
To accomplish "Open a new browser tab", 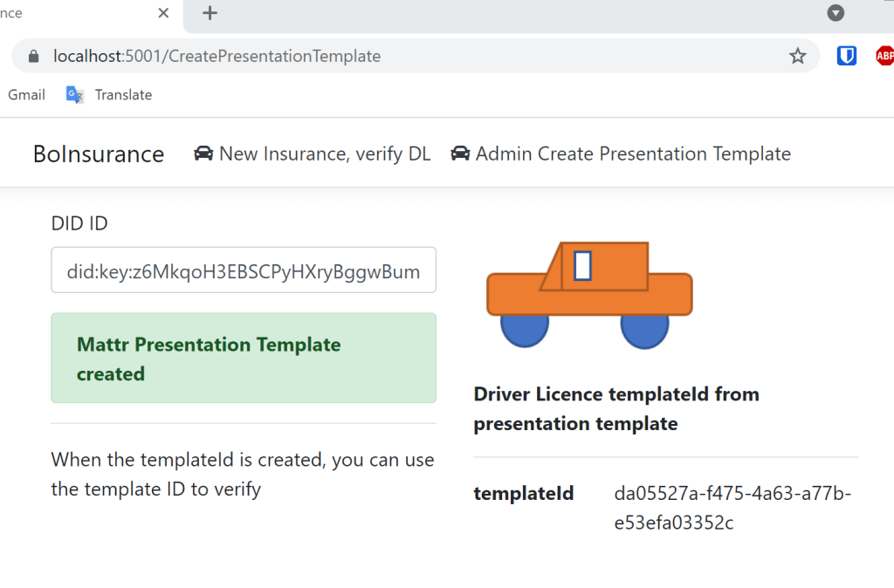I will (210, 13).
